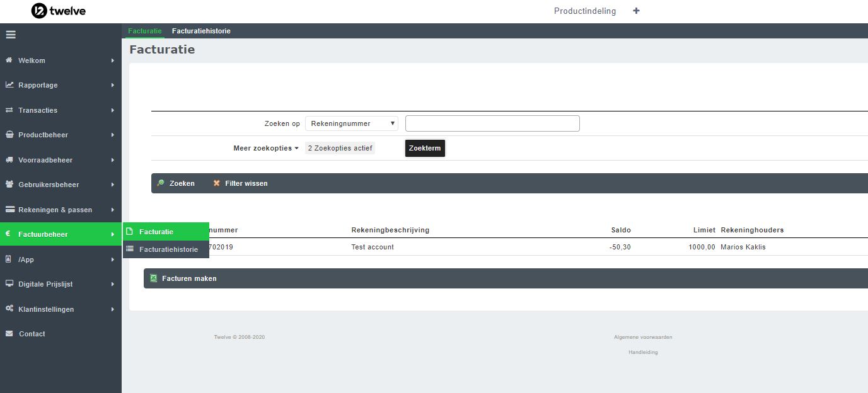
Task: Open the Productindeling top tab
Action: [585, 11]
